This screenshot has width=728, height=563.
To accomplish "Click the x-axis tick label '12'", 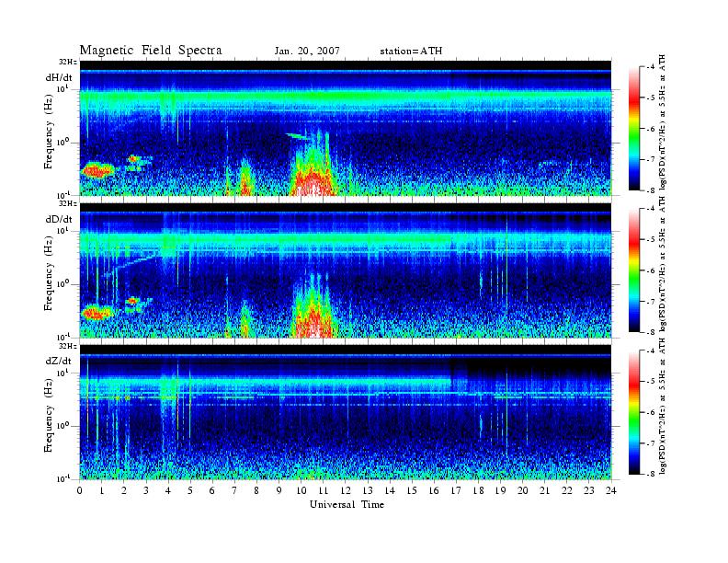I will tap(346, 490).
